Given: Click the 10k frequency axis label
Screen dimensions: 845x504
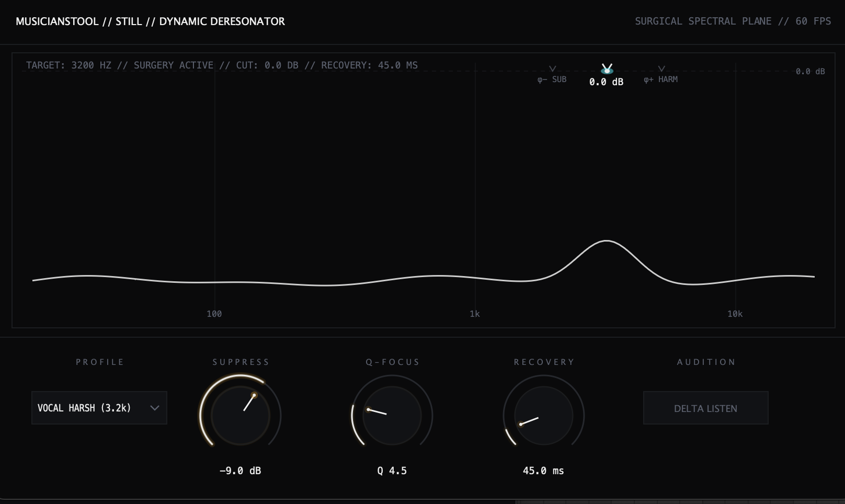Looking at the screenshot, I should coord(735,314).
